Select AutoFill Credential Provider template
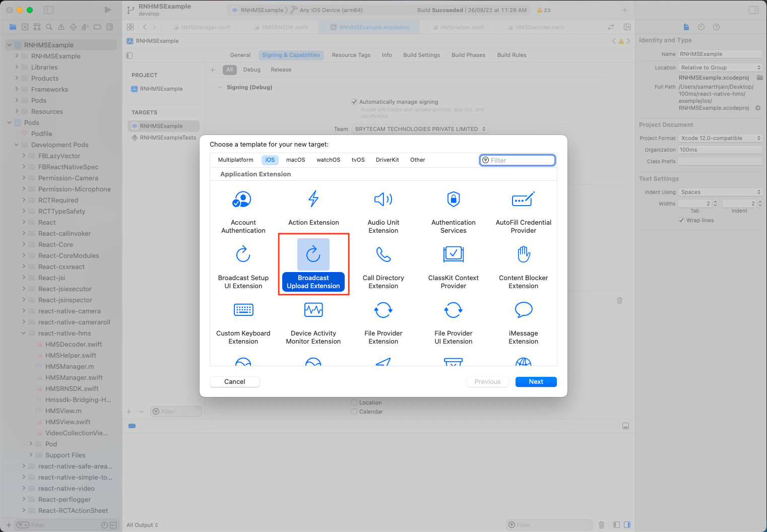767x532 pixels. point(523,199)
